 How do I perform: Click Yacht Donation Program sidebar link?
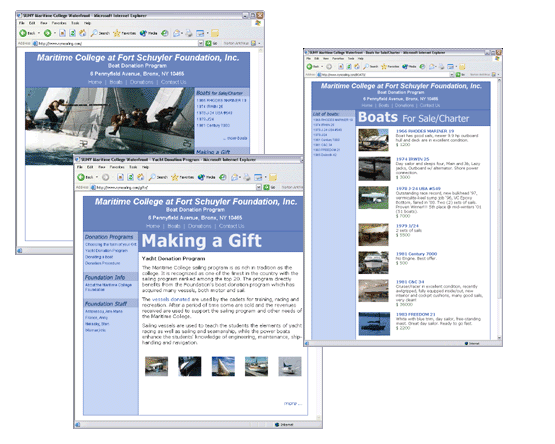tap(106, 251)
